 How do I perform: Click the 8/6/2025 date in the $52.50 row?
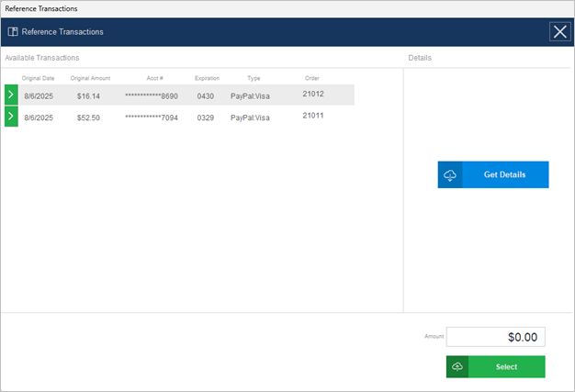[x=39, y=118]
